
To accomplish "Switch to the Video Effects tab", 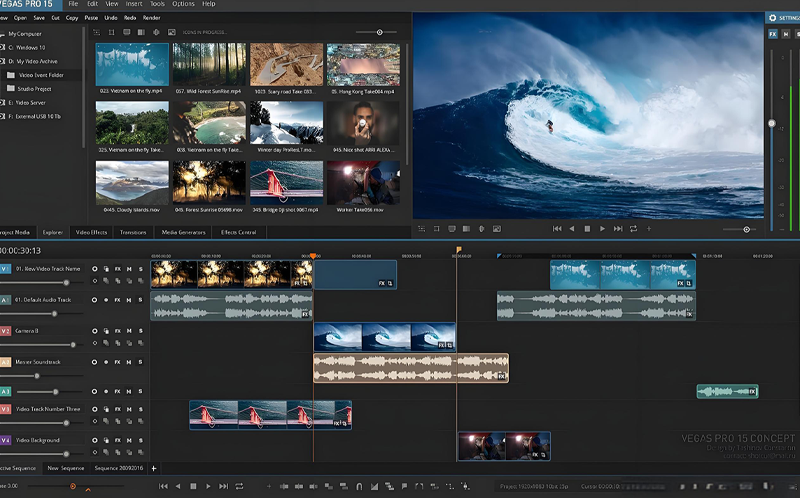I will pos(91,232).
